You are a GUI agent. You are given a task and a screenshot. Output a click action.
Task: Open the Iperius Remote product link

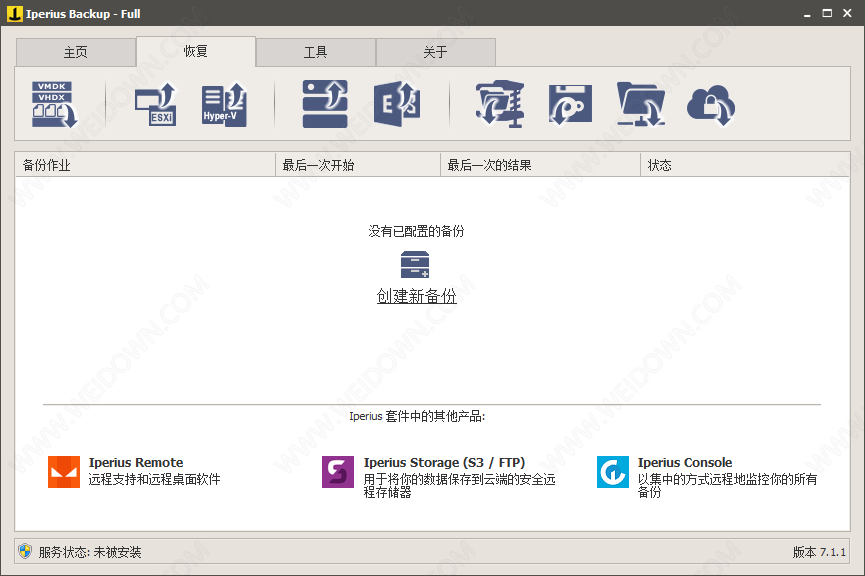tap(136, 462)
